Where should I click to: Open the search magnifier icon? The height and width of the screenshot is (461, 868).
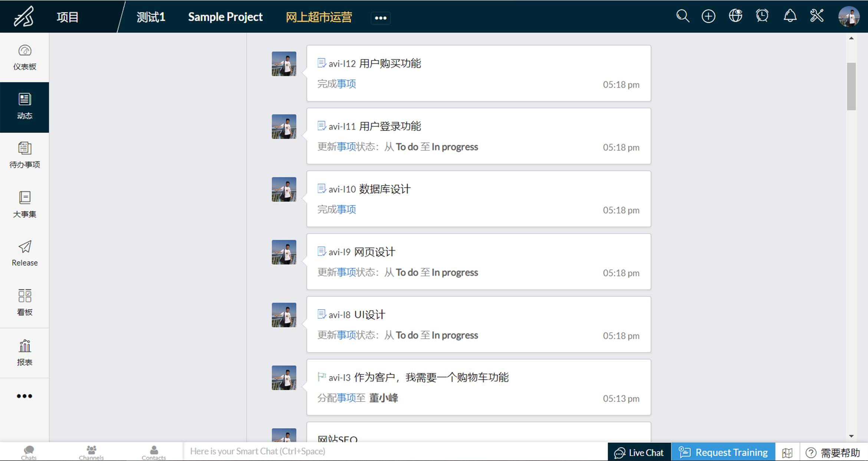(683, 16)
